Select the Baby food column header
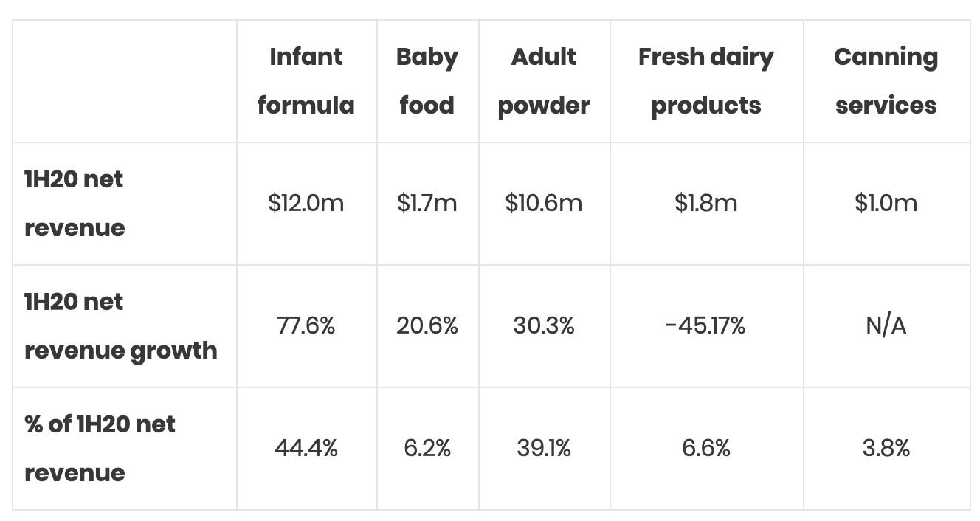980x521 pixels. (427, 80)
